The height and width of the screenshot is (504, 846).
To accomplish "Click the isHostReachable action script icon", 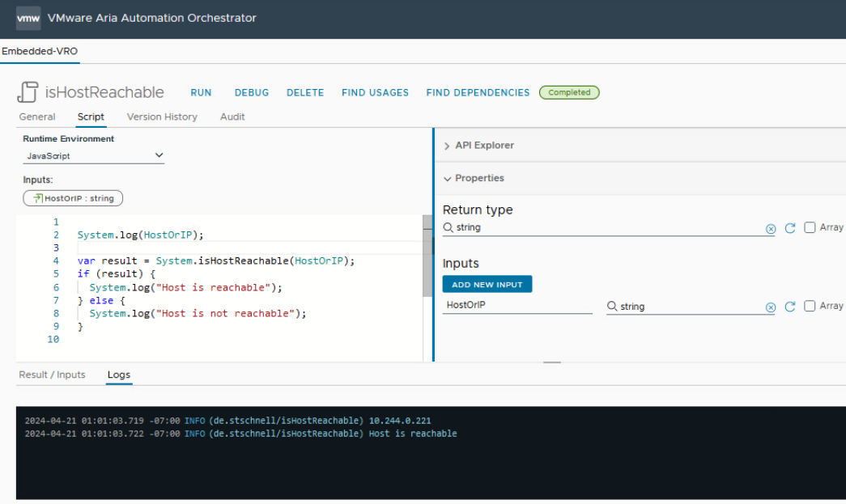I will 28,92.
